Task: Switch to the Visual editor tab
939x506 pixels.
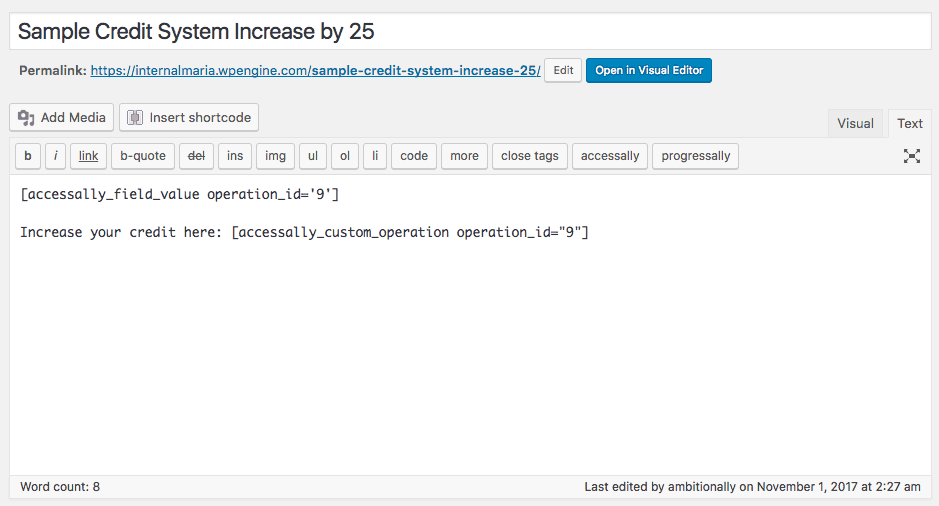Action: [855, 124]
